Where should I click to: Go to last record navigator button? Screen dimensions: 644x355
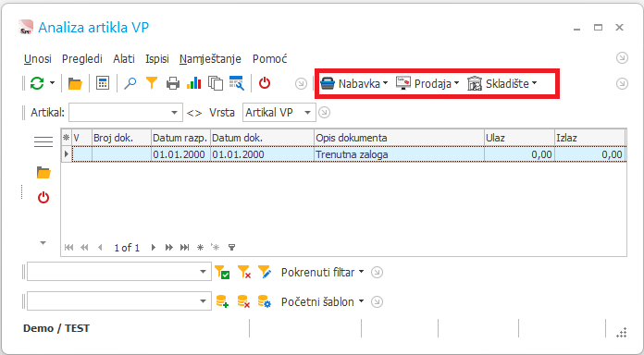point(185,248)
